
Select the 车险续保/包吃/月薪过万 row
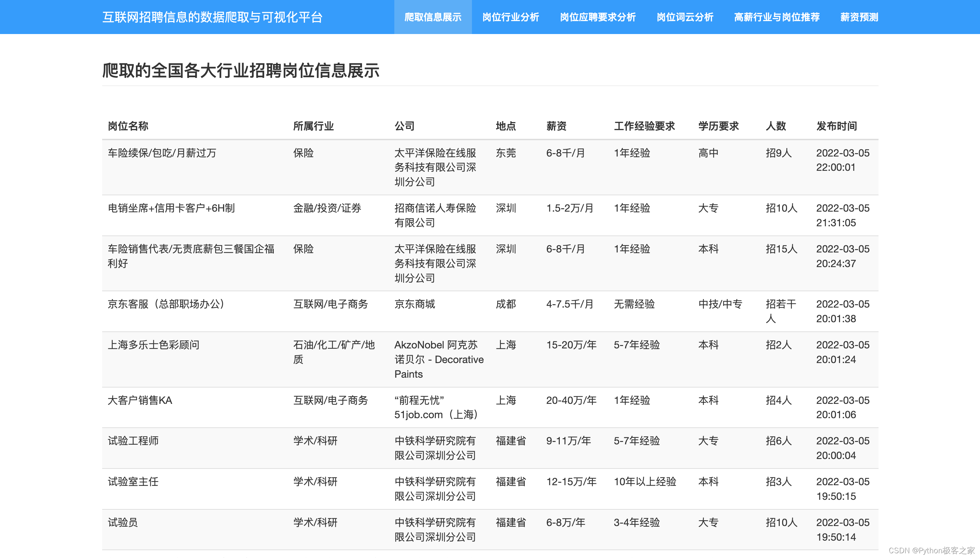coord(162,153)
